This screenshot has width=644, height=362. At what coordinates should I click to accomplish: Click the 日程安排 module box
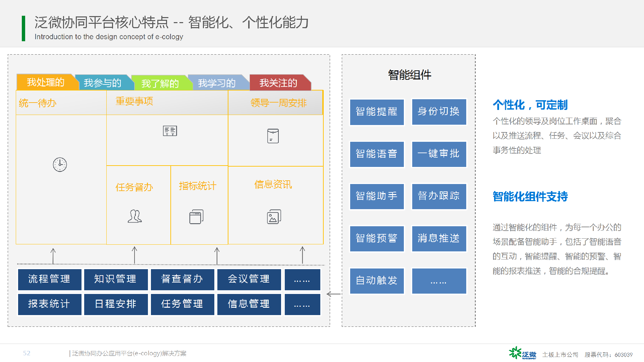click(116, 304)
